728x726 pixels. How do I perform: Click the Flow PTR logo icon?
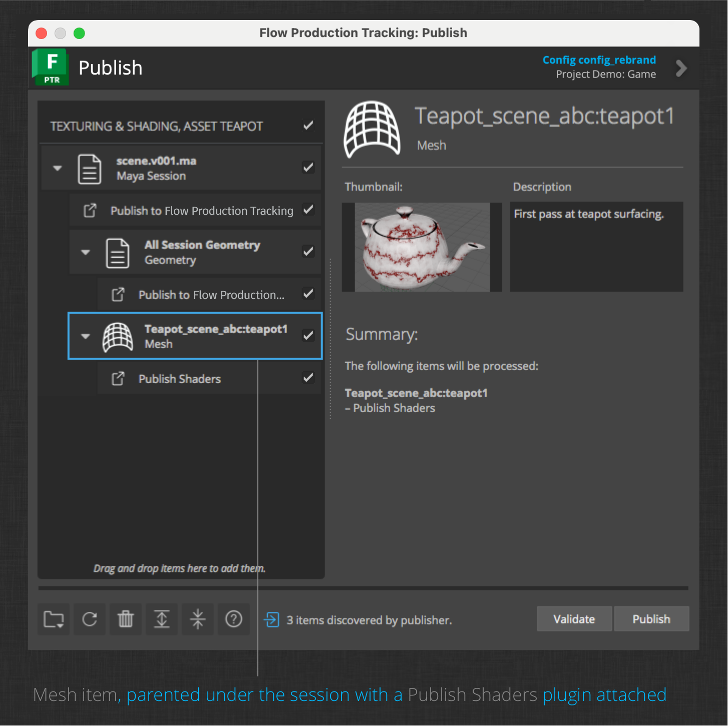51,67
